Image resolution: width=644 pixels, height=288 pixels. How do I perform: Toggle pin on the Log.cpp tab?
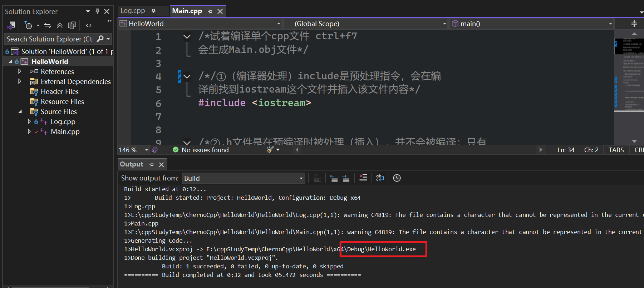(154, 11)
